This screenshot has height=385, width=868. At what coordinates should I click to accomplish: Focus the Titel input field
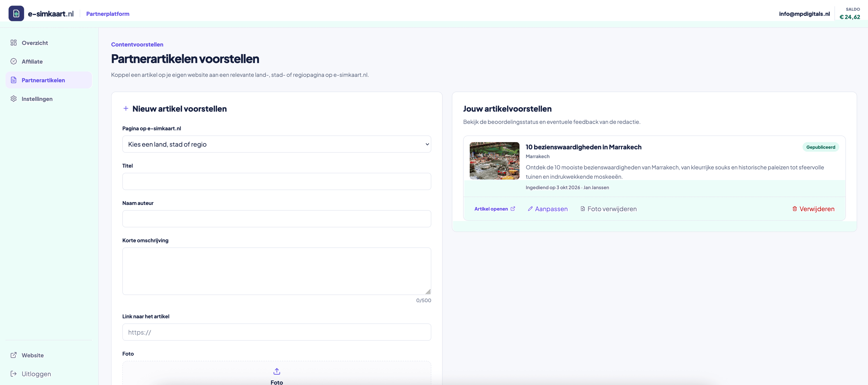[277, 181]
